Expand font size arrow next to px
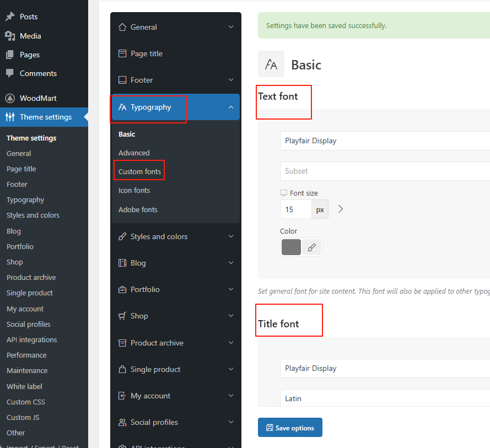This screenshot has width=490, height=448. [x=341, y=209]
